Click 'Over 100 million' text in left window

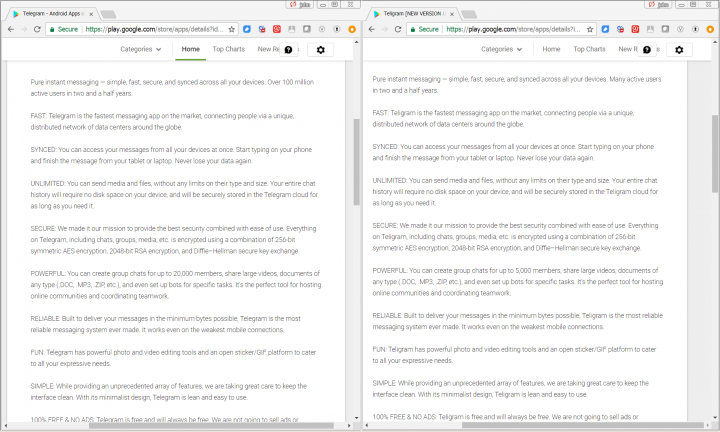[x=291, y=82]
